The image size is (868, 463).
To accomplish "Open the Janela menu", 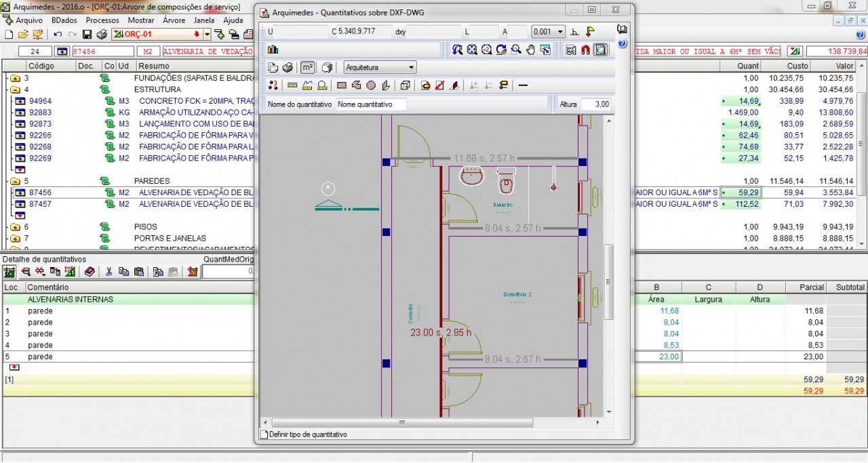I will click(x=204, y=20).
